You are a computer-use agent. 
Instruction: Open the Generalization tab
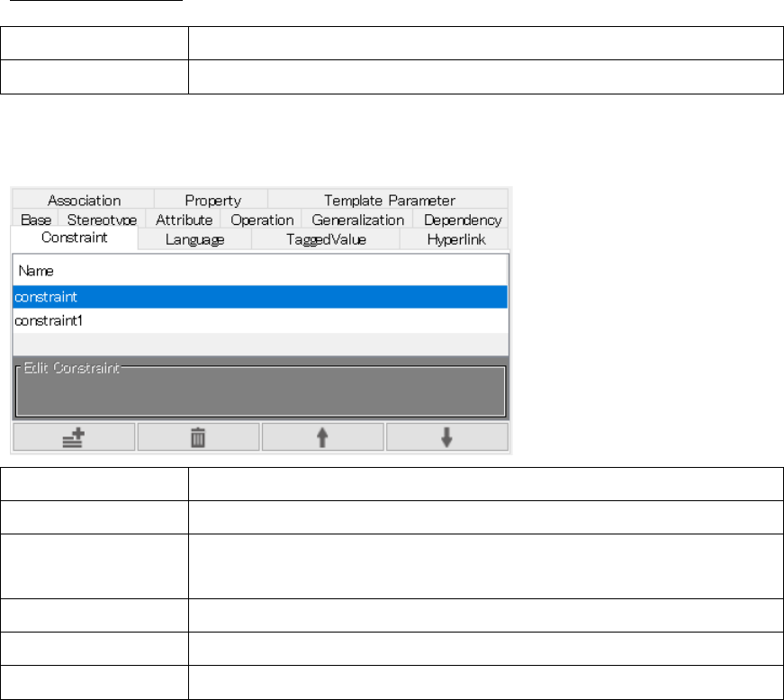point(357,220)
